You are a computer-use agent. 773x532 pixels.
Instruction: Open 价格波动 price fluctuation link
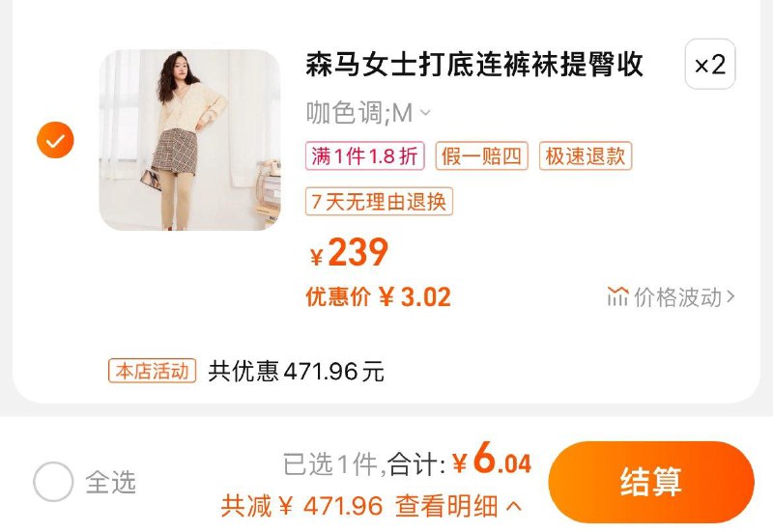pyautogui.click(x=671, y=297)
